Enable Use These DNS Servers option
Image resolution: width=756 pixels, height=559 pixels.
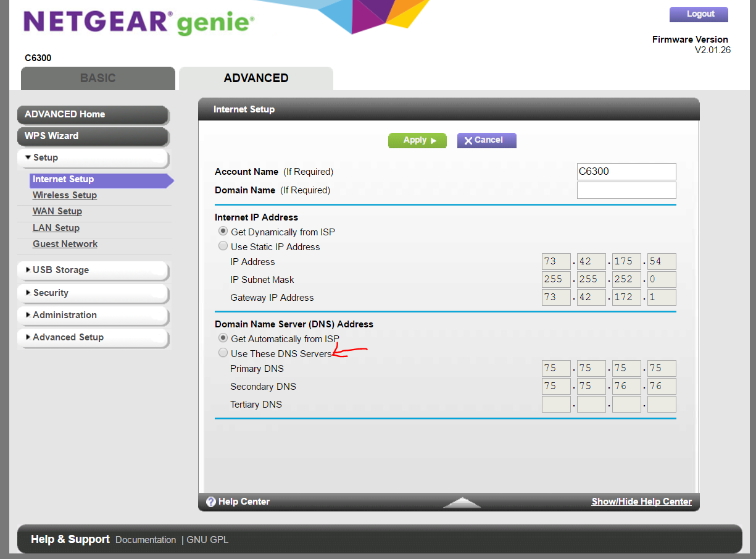click(x=223, y=353)
